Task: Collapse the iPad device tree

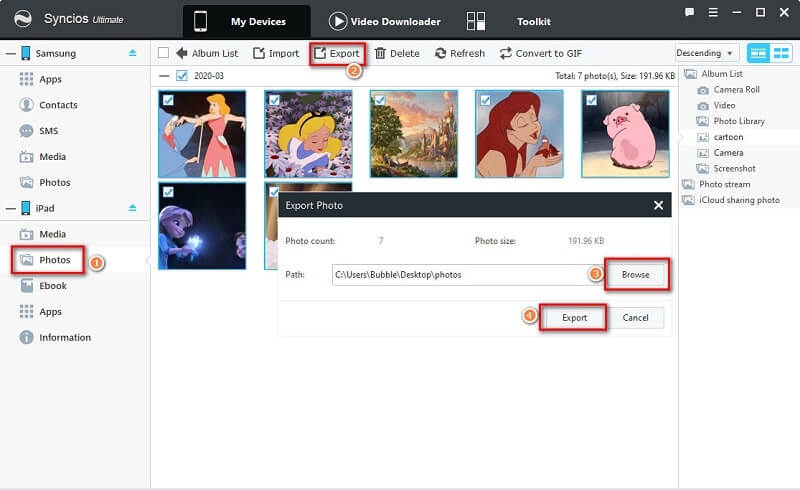Action: pyautogui.click(x=10, y=208)
